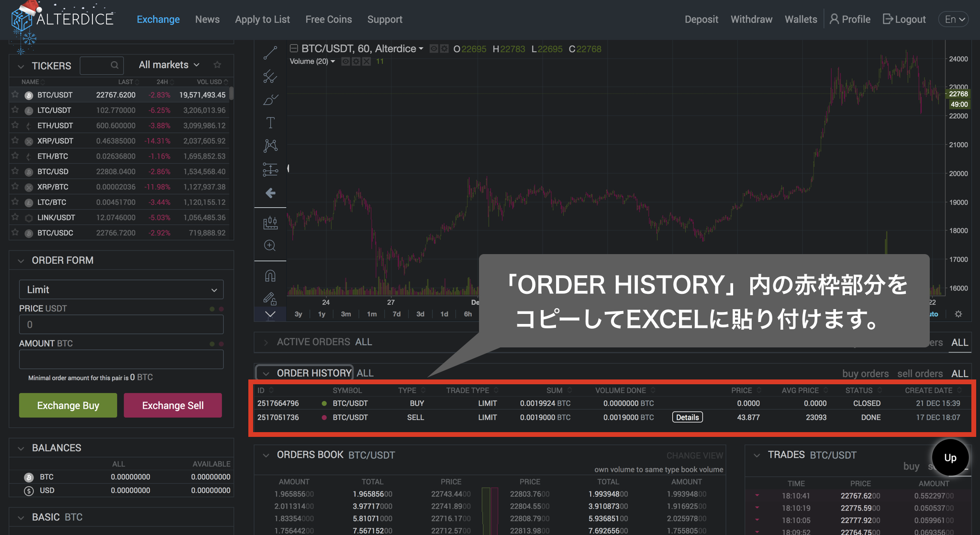Select the brush drawing tool
The width and height of the screenshot is (980, 535).
coord(270,100)
